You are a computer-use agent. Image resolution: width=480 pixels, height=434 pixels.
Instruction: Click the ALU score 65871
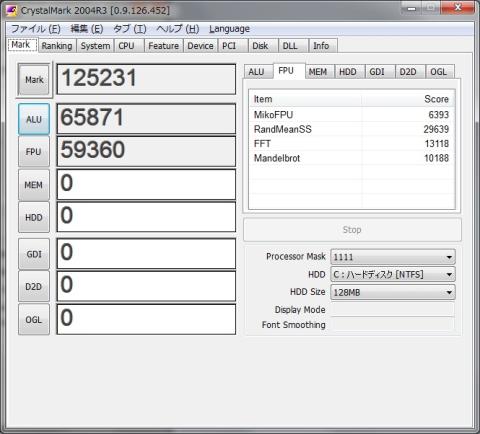click(146, 119)
